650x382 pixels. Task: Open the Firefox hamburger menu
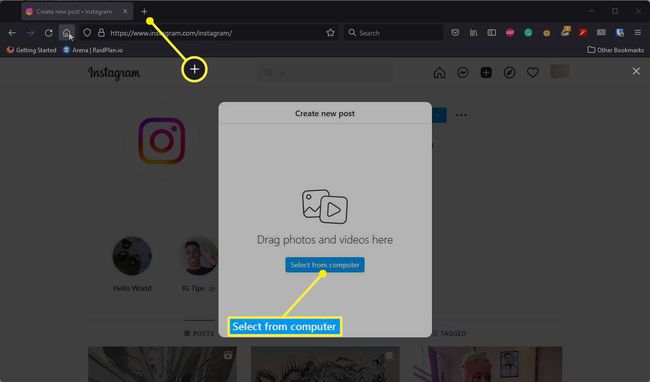click(638, 33)
